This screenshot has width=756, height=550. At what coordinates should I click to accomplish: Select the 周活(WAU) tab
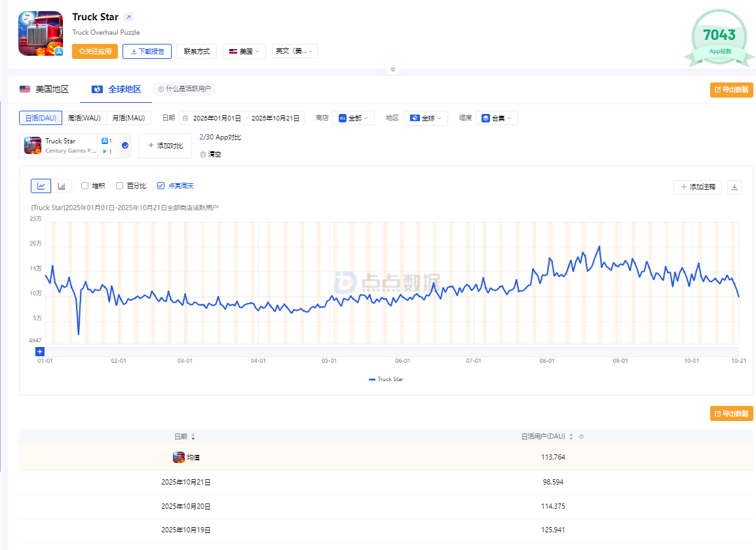(x=85, y=118)
